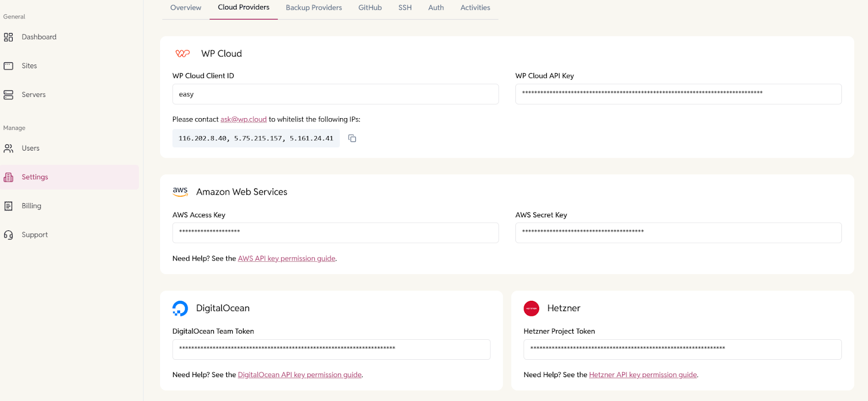Click the WP Cloud Client ID field
The image size is (868, 401).
335,94
